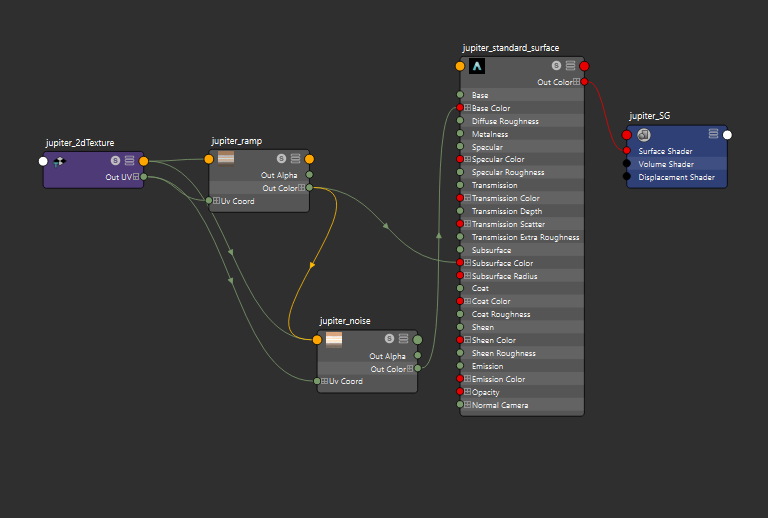Change view mode icon on jupiter_noise node
The height and width of the screenshot is (518, 768).
(x=404, y=339)
